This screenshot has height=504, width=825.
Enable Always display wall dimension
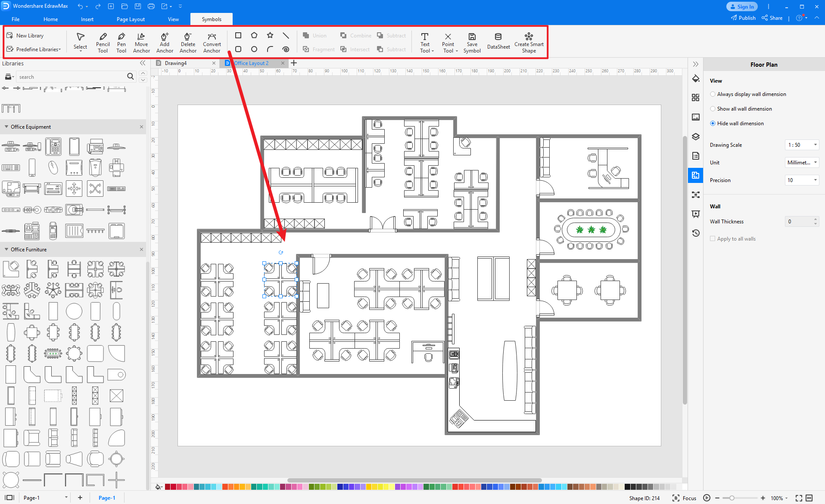click(x=713, y=94)
